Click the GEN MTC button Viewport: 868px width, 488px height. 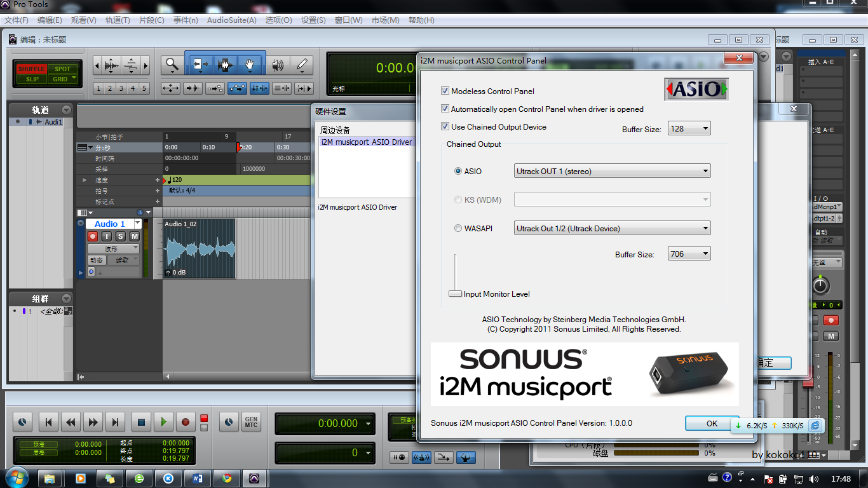[251, 421]
